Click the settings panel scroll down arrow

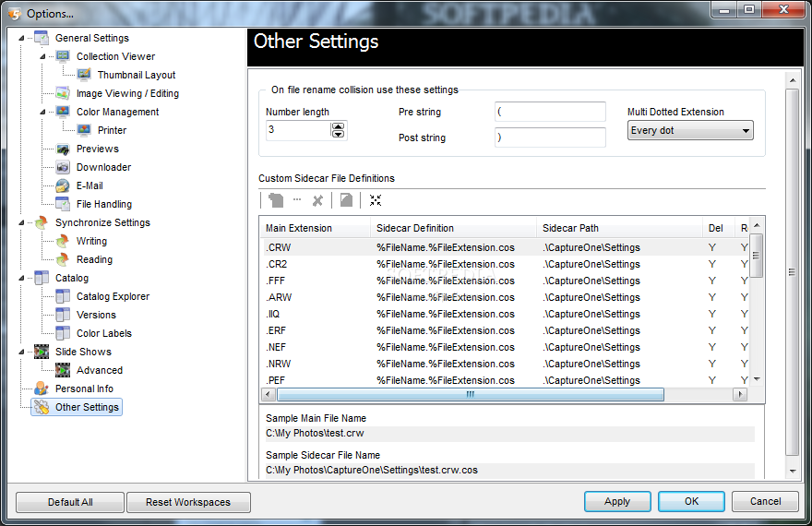pyautogui.click(x=793, y=472)
